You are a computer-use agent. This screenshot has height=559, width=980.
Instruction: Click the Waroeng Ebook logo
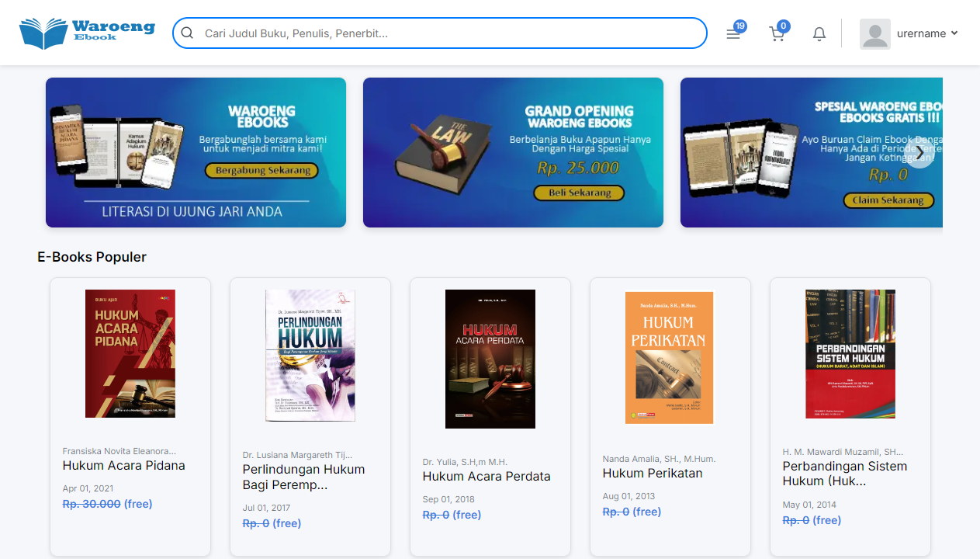[87, 33]
